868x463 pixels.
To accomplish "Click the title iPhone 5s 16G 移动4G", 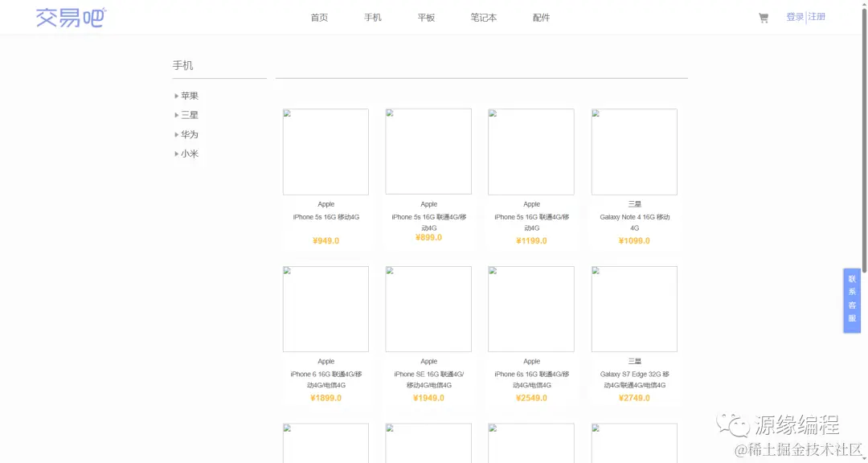I will tap(326, 217).
